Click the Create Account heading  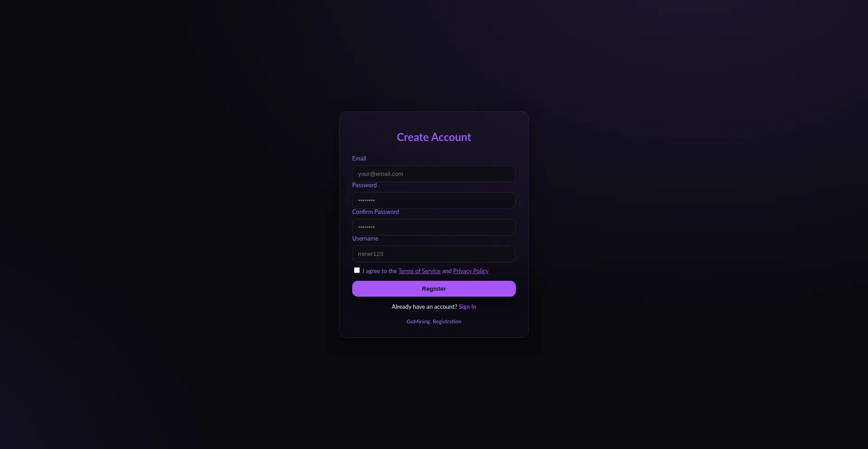point(434,137)
